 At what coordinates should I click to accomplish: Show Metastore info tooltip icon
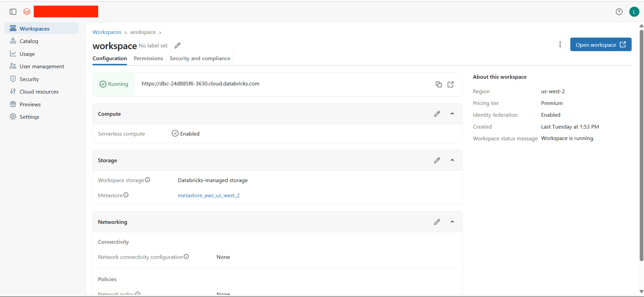point(126,195)
